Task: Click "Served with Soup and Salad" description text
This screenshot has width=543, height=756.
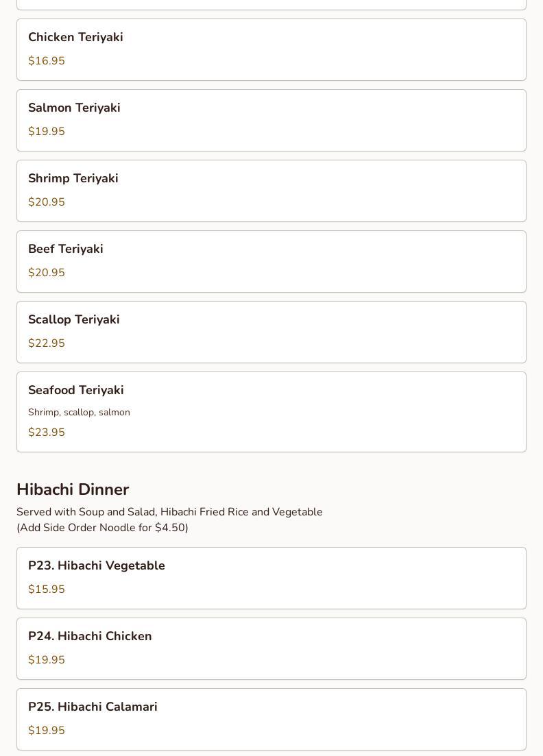Action: pyautogui.click(x=169, y=512)
